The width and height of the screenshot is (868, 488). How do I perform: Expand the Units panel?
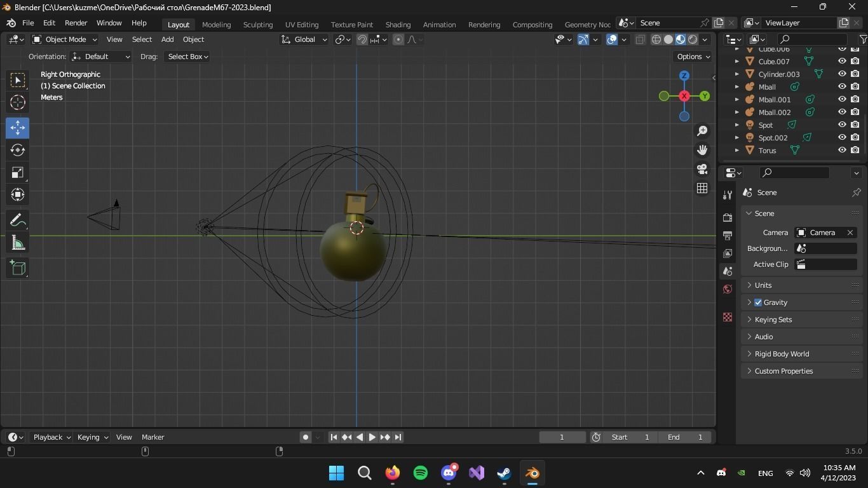click(801, 285)
